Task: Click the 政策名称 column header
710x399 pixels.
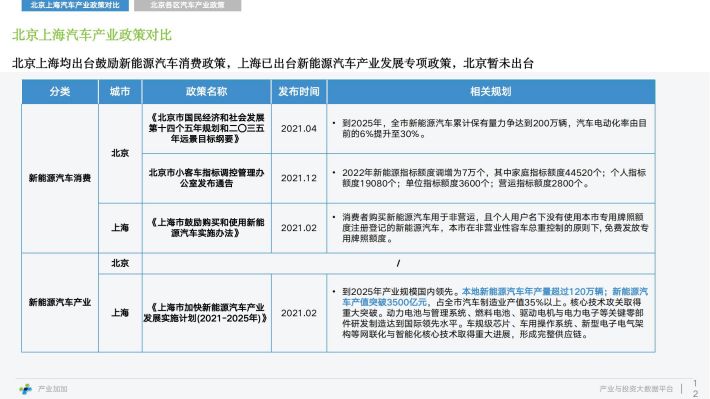Action: tap(206, 91)
